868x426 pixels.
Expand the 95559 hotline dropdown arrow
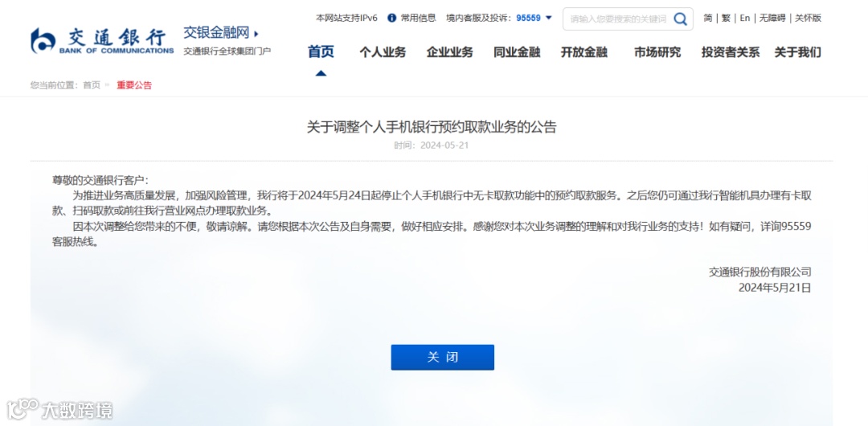(x=549, y=18)
